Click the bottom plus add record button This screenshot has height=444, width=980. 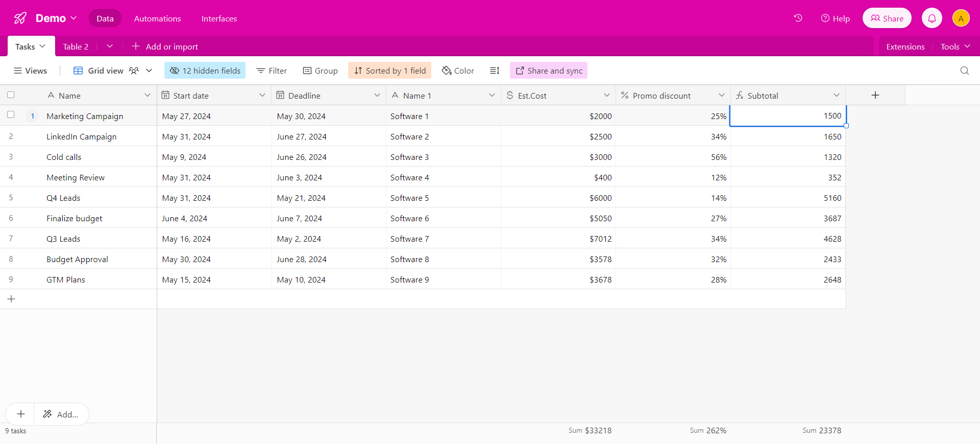click(x=21, y=414)
